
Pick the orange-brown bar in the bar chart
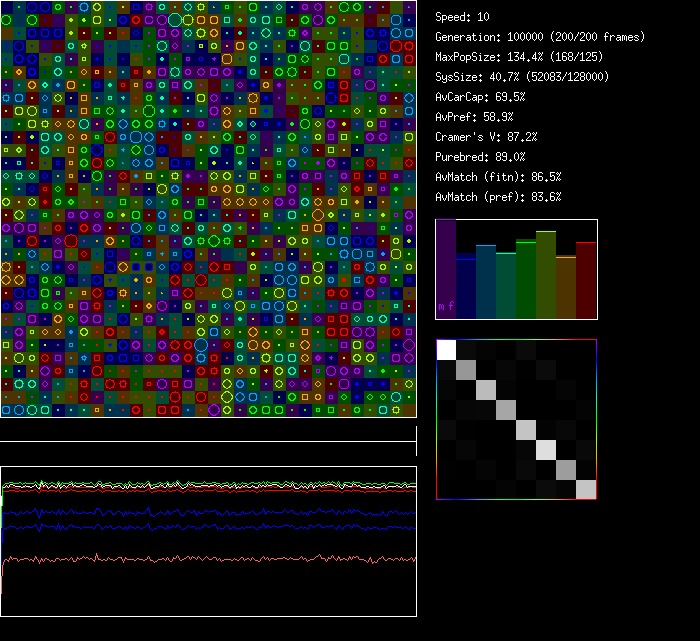click(x=566, y=288)
